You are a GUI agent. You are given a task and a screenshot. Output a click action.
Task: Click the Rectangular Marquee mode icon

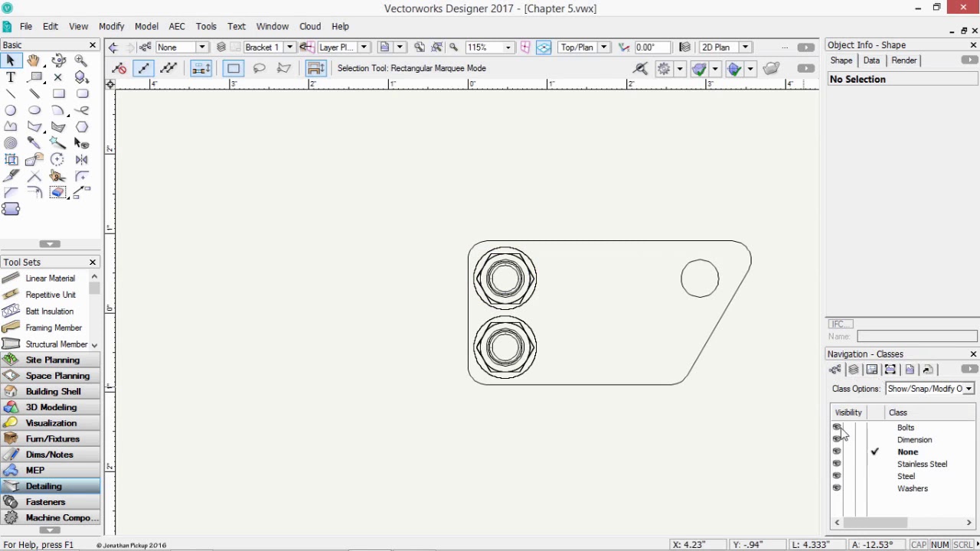pyautogui.click(x=234, y=68)
